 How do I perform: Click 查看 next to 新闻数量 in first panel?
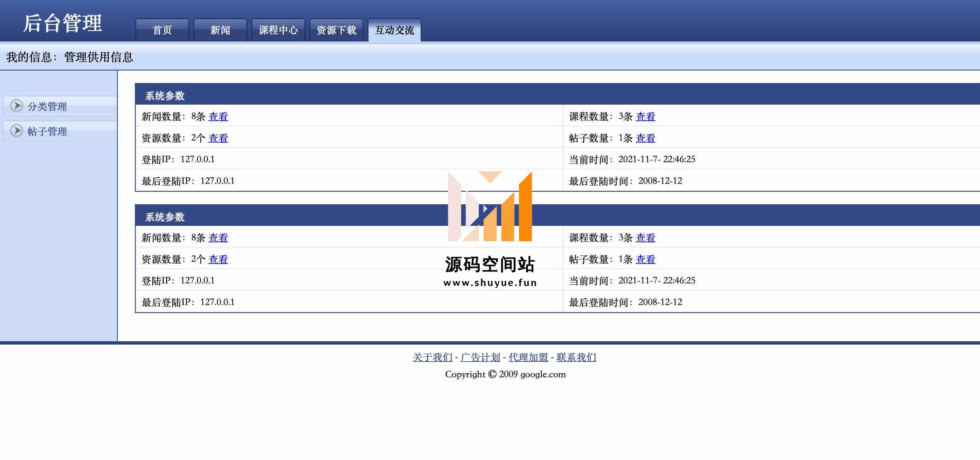218,117
